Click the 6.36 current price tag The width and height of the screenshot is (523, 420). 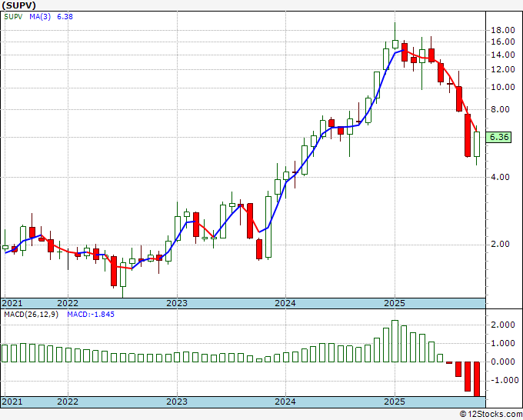[498, 137]
